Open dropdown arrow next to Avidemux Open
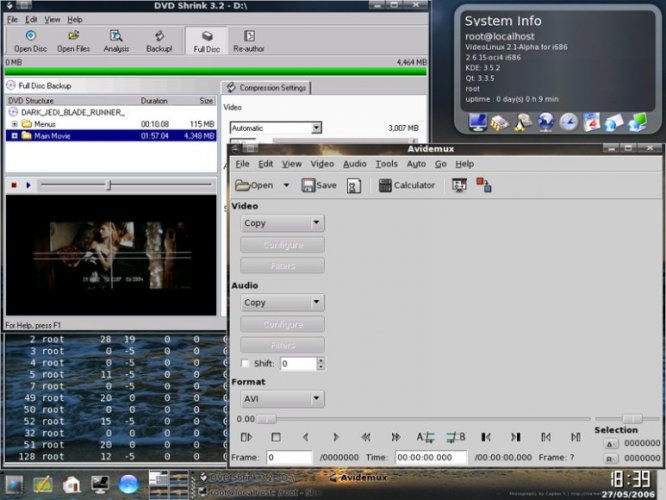This screenshot has width=666, height=500. [x=286, y=185]
